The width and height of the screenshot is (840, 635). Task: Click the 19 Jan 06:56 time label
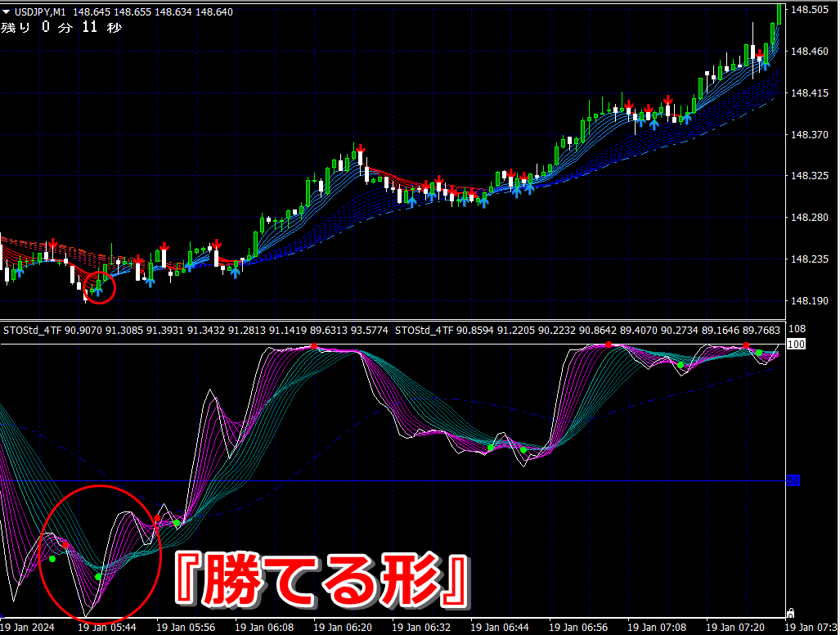(x=578, y=627)
